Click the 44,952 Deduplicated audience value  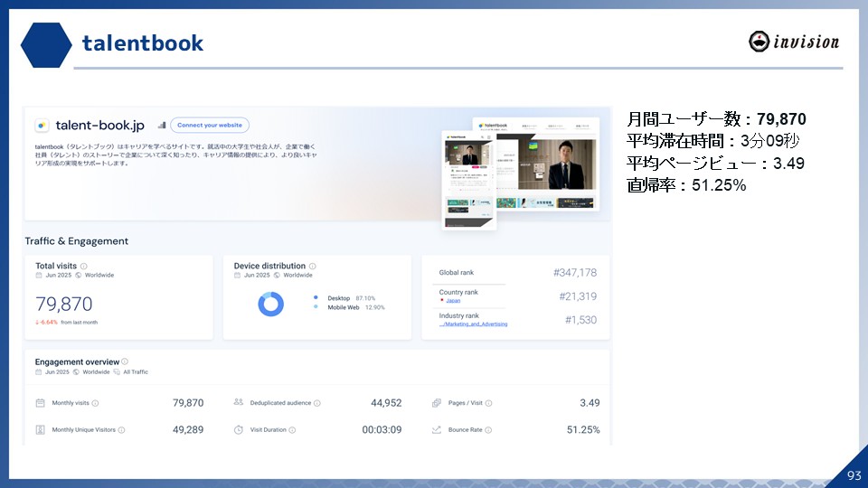point(386,403)
